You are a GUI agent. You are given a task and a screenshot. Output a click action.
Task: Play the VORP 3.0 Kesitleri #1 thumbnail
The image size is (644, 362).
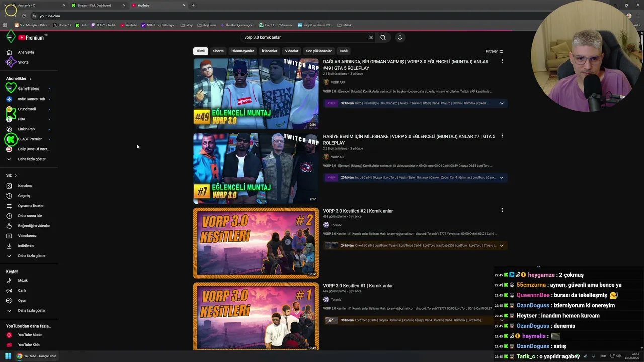[256, 316]
